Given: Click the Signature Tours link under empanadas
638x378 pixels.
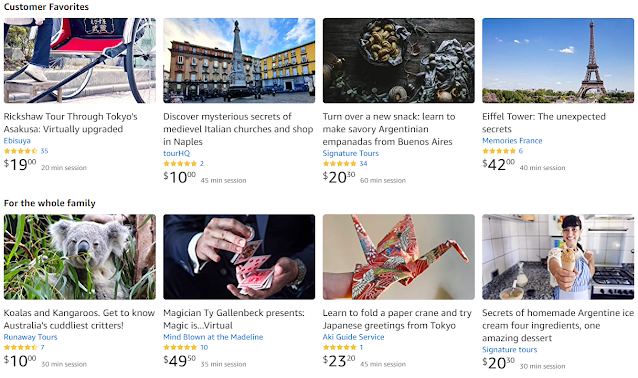Looking at the screenshot, I should (351, 153).
